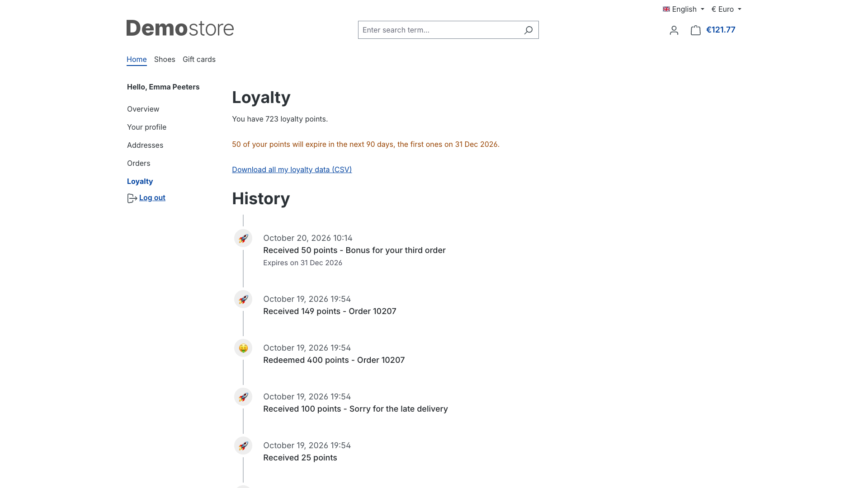Click 'Received 25 points' entry text
The image size is (868, 488).
300,458
